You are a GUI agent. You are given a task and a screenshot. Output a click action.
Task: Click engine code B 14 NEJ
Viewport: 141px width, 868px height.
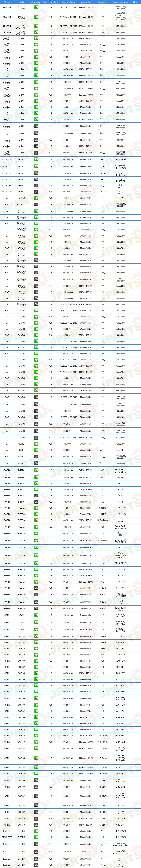tap(120, 736)
